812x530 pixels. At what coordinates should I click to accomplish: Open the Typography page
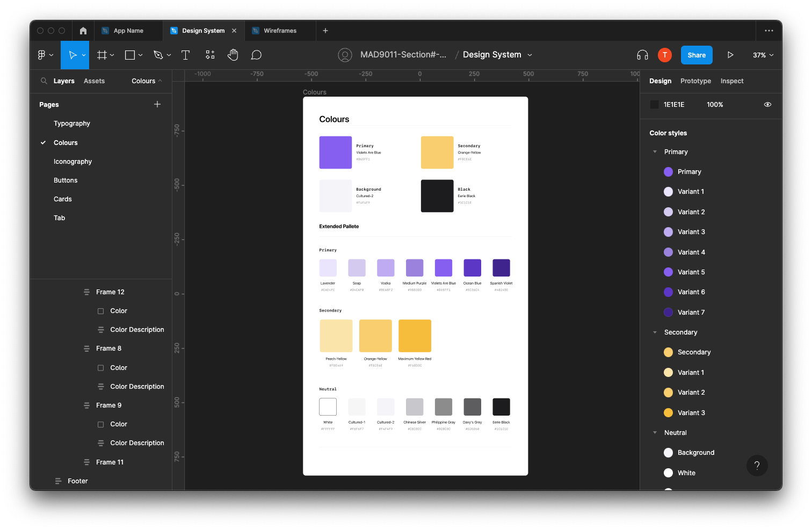[x=72, y=124]
